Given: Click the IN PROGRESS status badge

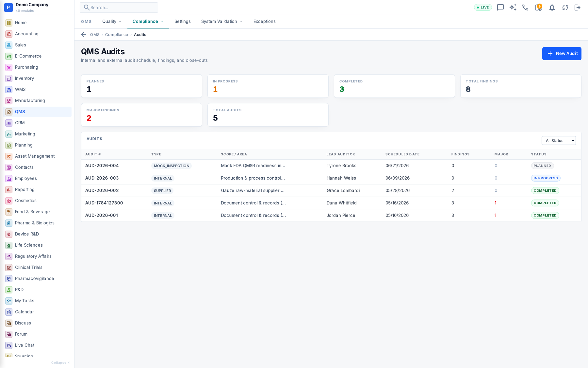Looking at the screenshot, I should point(546,178).
